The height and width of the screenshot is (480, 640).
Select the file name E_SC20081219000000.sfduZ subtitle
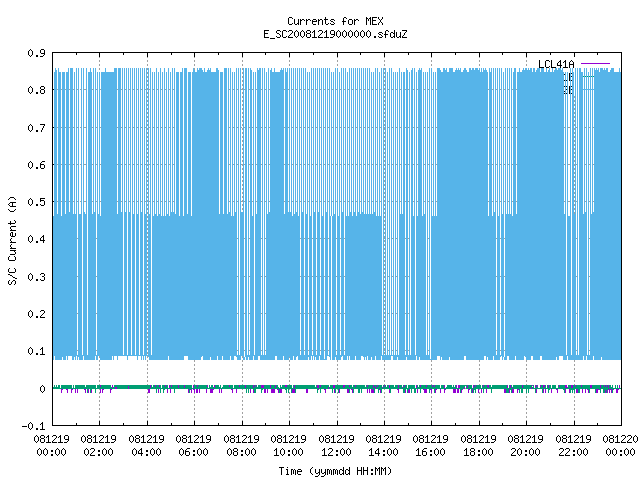335,34
